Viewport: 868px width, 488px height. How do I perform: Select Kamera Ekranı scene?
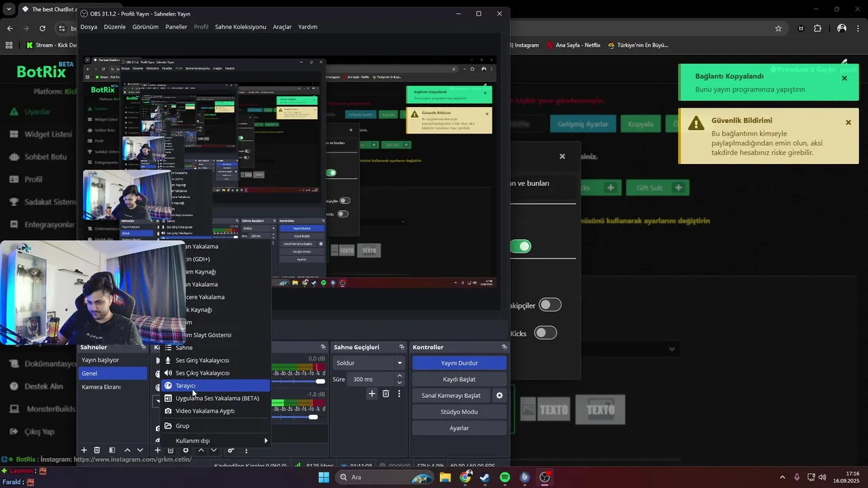click(x=113, y=386)
